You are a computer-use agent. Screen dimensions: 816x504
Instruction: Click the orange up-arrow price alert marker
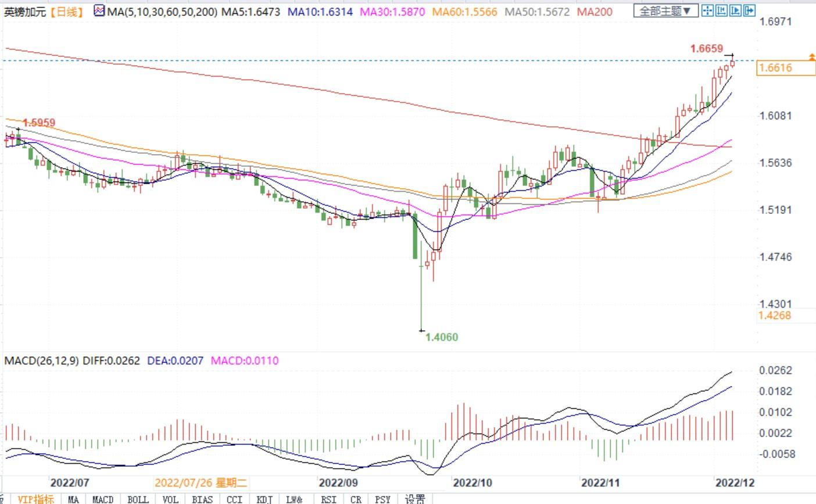click(x=811, y=57)
